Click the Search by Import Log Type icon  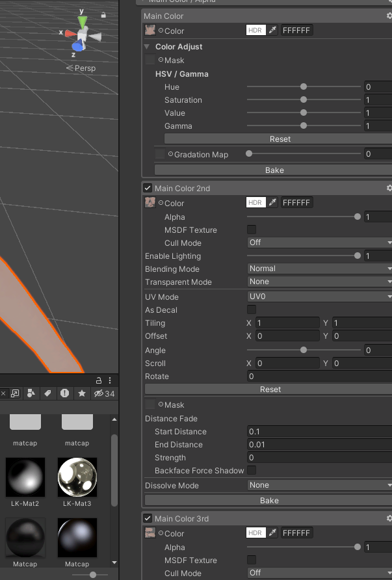65,393
